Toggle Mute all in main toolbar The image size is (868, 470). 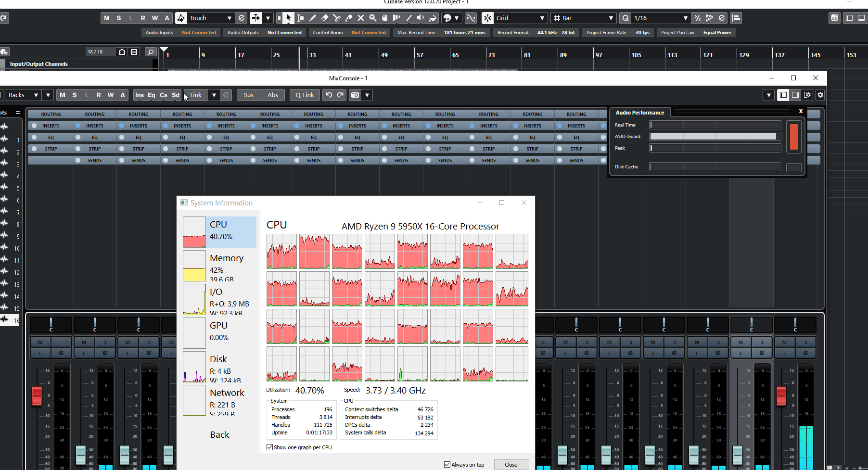(x=107, y=18)
